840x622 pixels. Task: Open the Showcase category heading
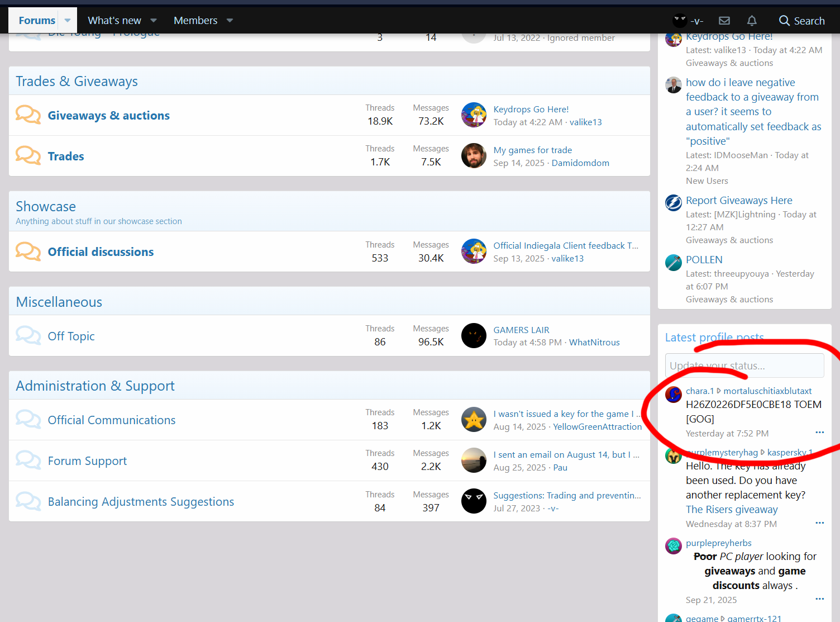point(46,207)
